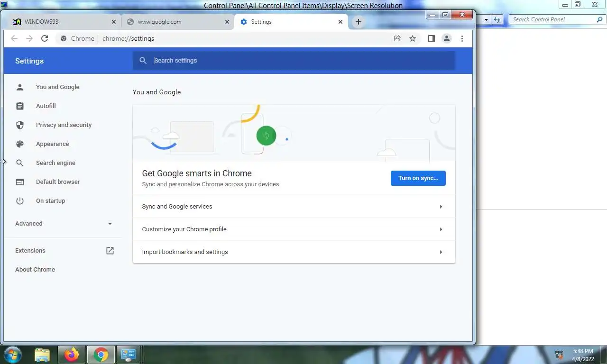607x364 pixels.
Task: Close the Settings tab
Action: (x=340, y=22)
